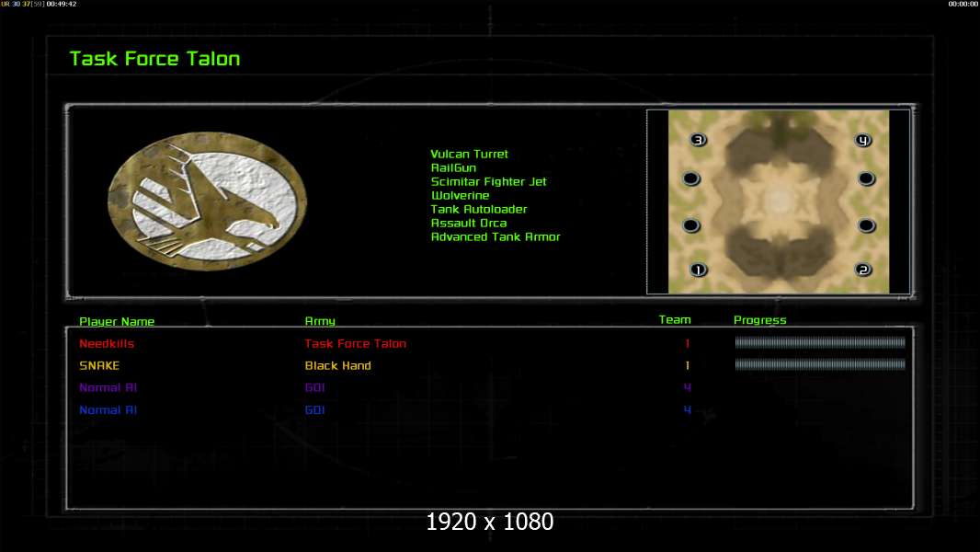Click the Advanced Tank Armor entry

[x=496, y=237]
